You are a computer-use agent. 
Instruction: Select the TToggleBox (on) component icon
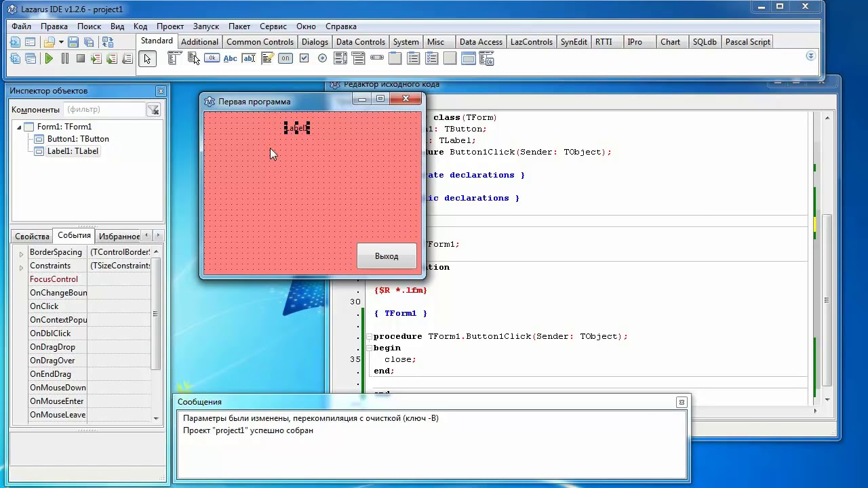(285, 58)
